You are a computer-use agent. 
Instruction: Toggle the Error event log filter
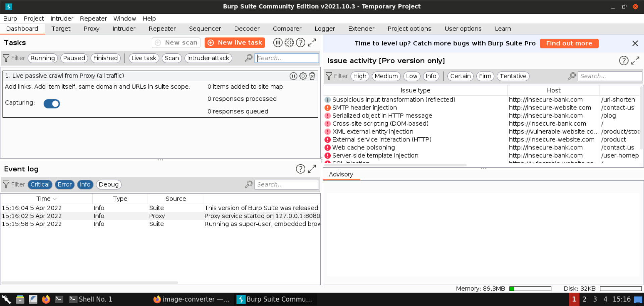click(65, 184)
